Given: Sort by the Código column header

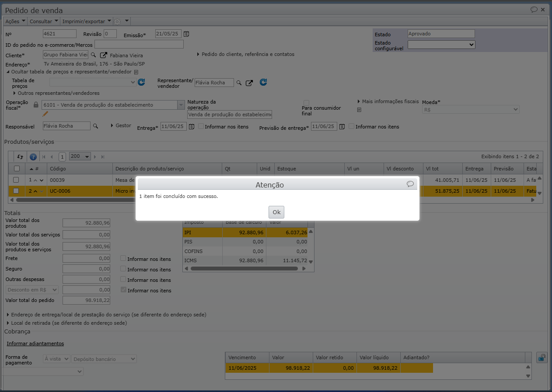Looking at the screenshot, I should point(80,169).
